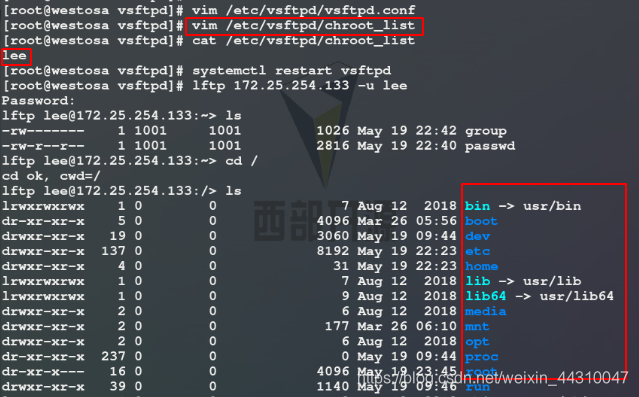Screen dimensions: 639x397
Task: Select the 'vim /etc/vsftpd/chroot_list' command
Action: coord(304,26)
